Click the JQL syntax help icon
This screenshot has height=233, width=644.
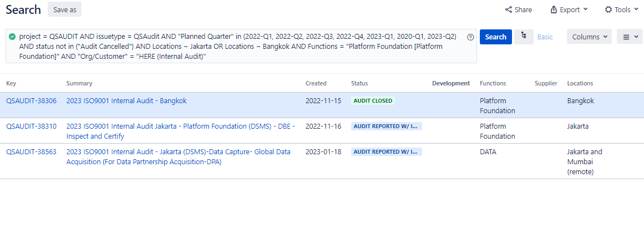pyautogui.click(x=471, y=37)
